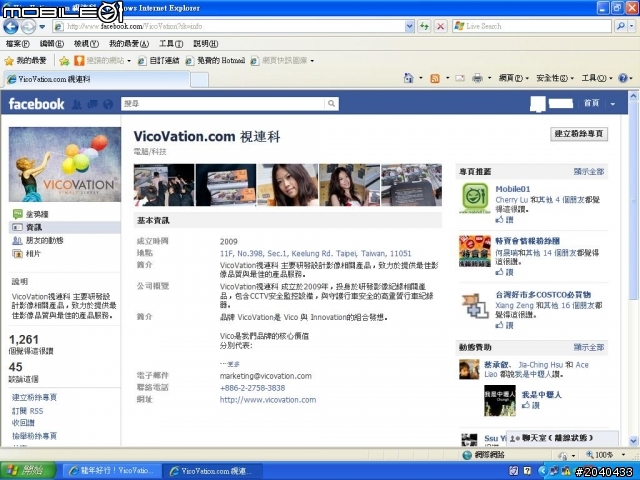The height and width of the screenshot is (480, 640).
Task: Open the Live Search provider dropdown
Action: [x=631, y=27]
